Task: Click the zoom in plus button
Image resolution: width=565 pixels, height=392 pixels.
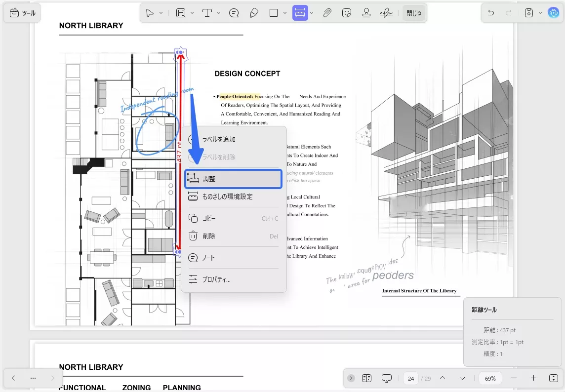Action: click(x=533, y=378)
